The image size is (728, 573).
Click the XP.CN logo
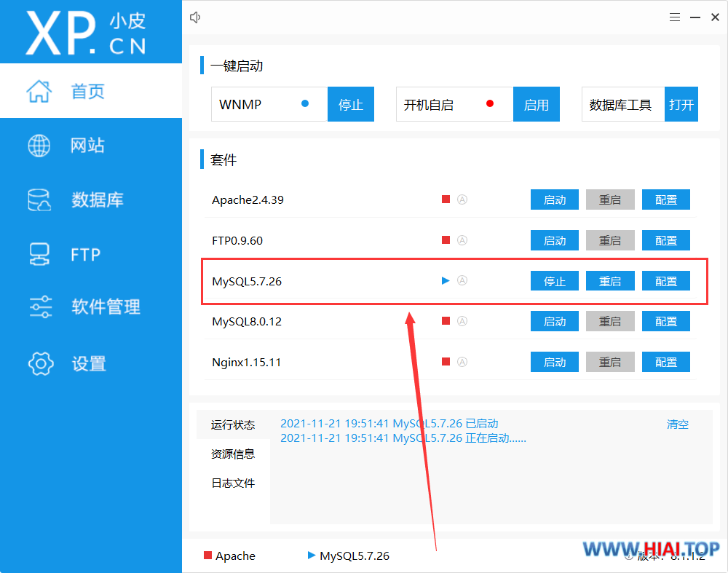click(x=87, y=33)
